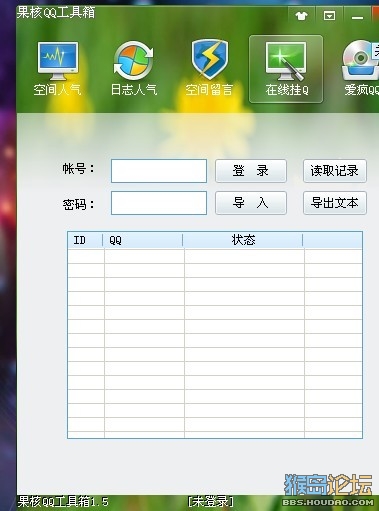Viewport: 379px width, 511px height.
Task: Click the 果核QQ工具箱1.5 status text
Action: pos(63,501)
